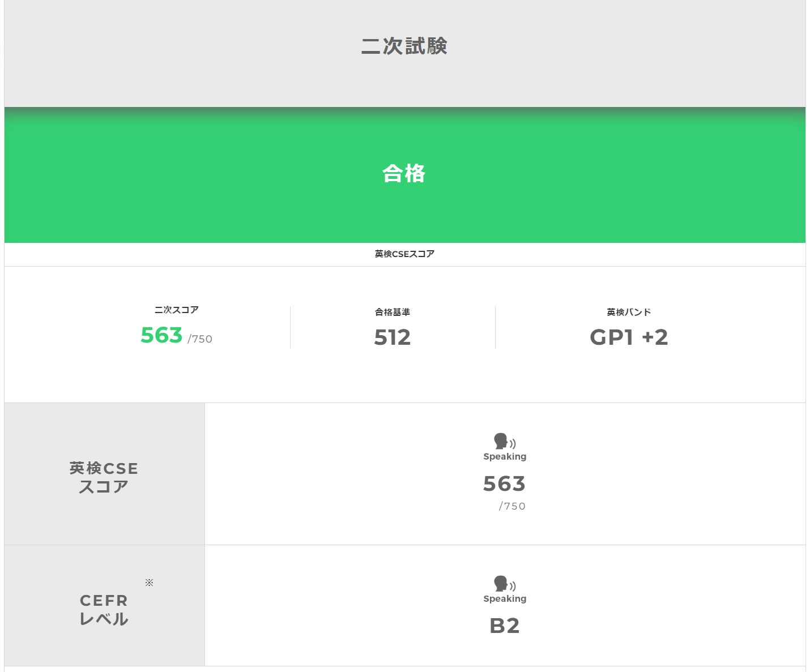This screenshot has height=672, width=810.
Task: Select the 二次試験 header tab
Action: (x=404, y=46)
